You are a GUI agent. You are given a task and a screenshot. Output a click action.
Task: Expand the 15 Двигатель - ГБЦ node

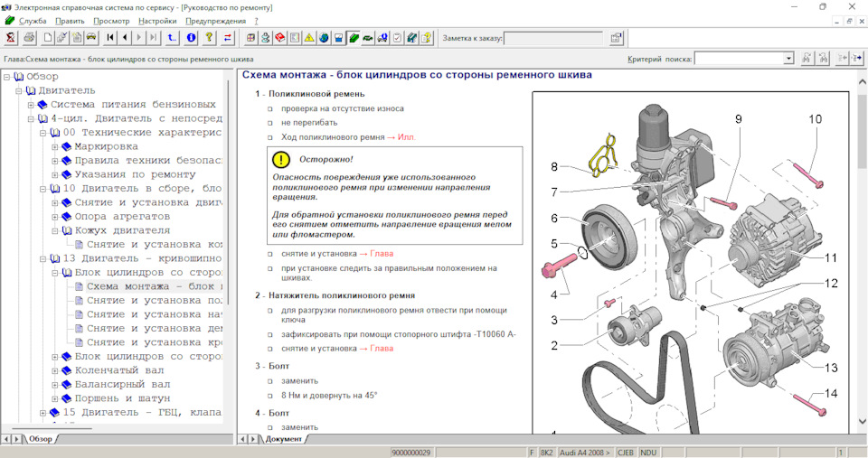point(43,413)
